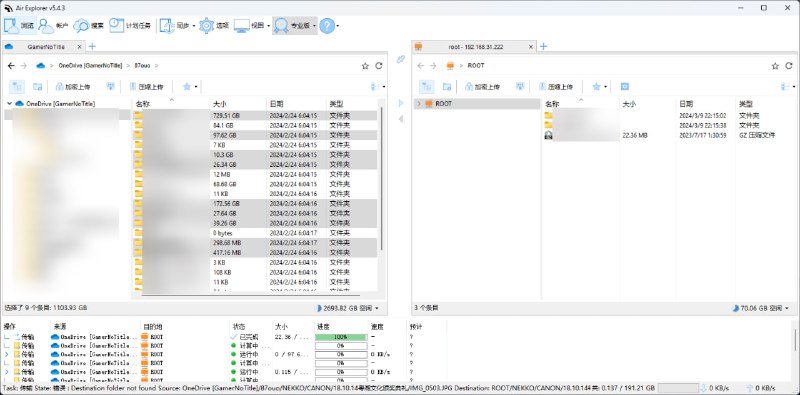800x395 pixels.
Task: Select the folder row sized 172.56 GB
Action: click(255, 204)
